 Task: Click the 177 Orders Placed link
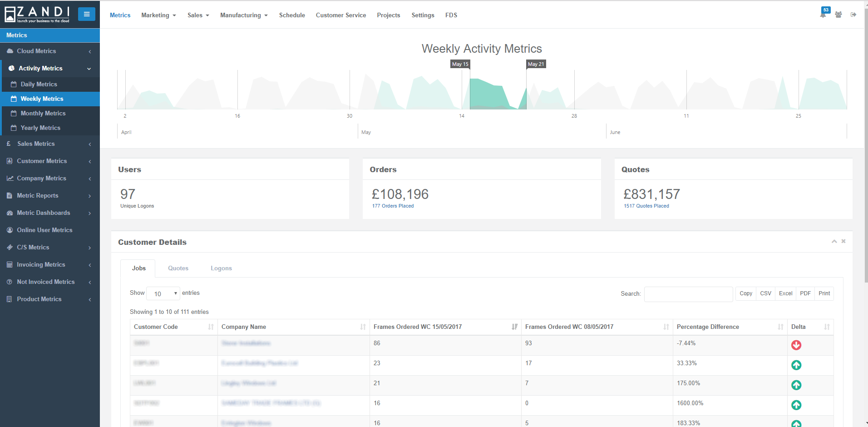393,206
